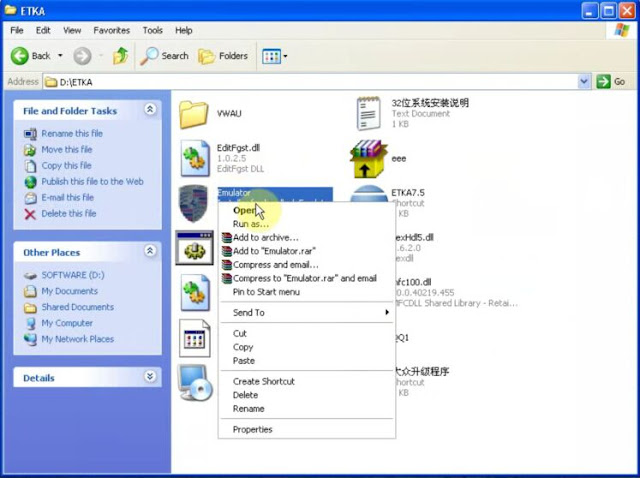The width and height of the screenshot is (640, 478).
Task: Minimize the ETKA window
Action: point(590,11)
